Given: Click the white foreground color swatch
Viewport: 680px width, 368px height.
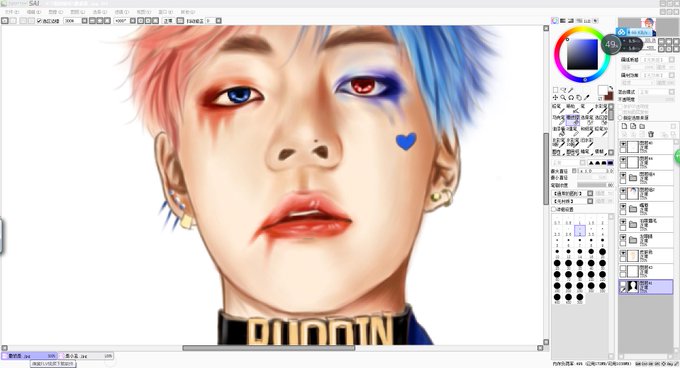Looking at the screenshot, I should coord(603,90).
